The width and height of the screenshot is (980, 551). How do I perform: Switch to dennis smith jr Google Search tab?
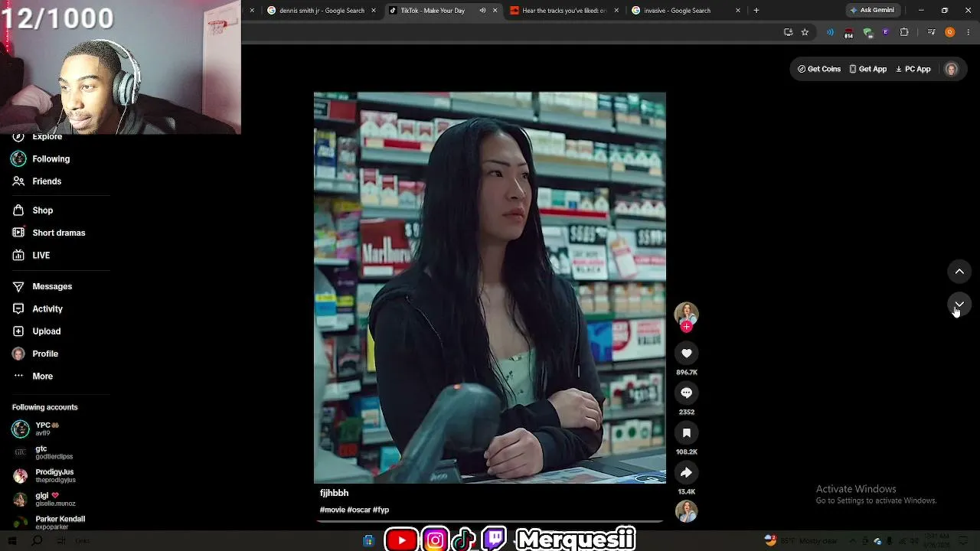(x=322, y=11)
